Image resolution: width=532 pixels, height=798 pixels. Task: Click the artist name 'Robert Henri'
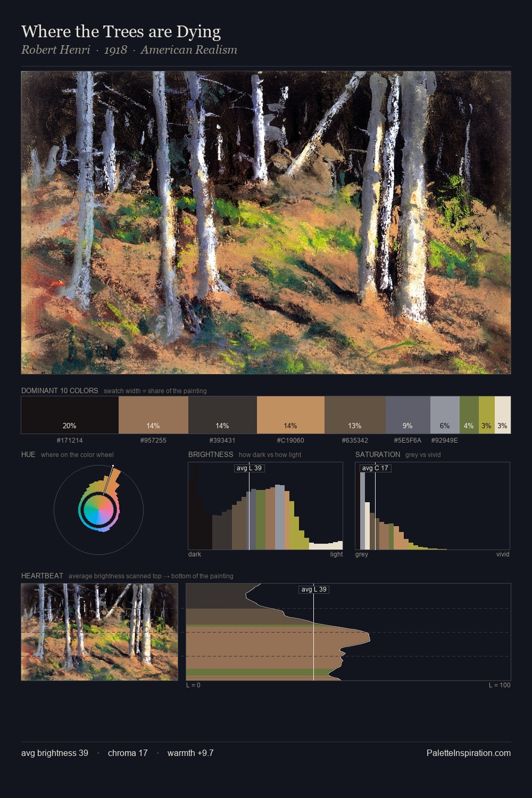[x=56, y=50]
